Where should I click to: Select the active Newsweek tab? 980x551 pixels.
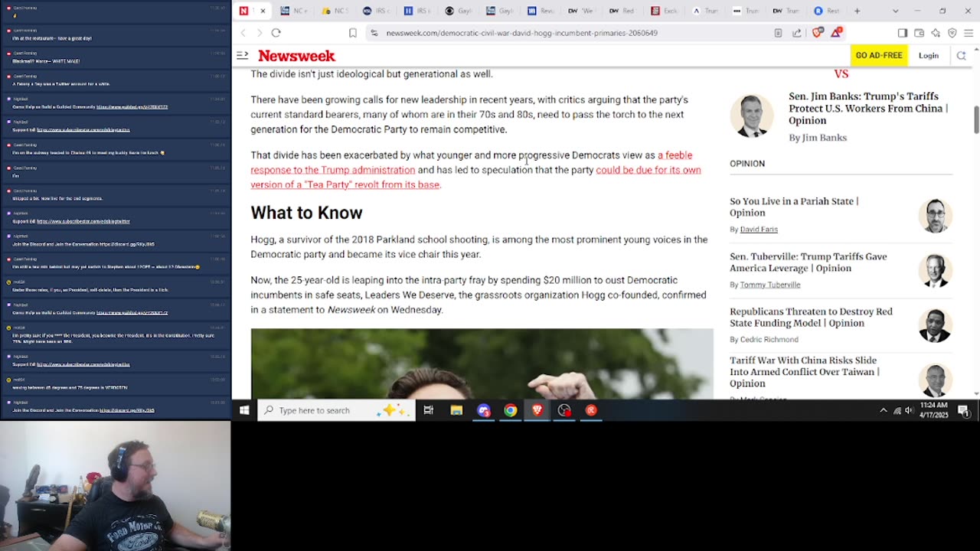tap(252, 11)
